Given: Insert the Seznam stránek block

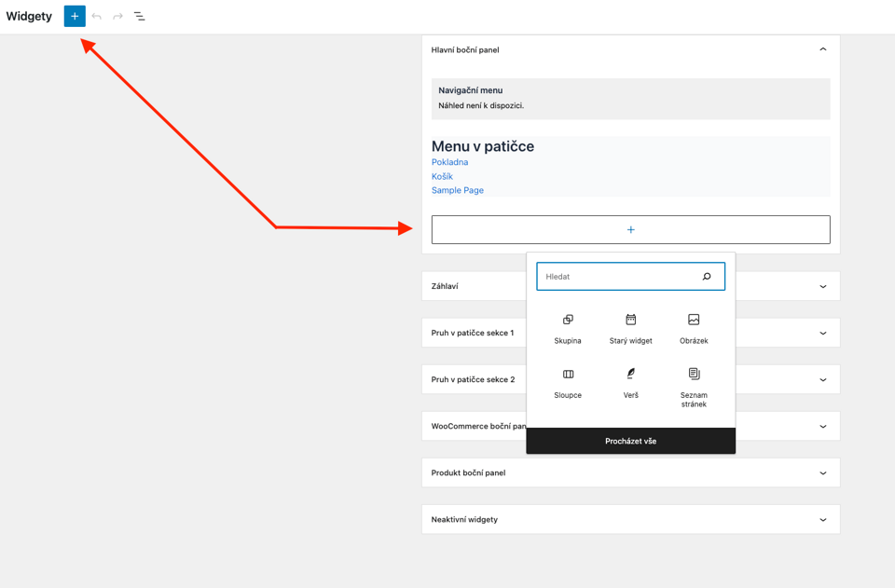Looking at the screenshot, I should pos(694,388).
